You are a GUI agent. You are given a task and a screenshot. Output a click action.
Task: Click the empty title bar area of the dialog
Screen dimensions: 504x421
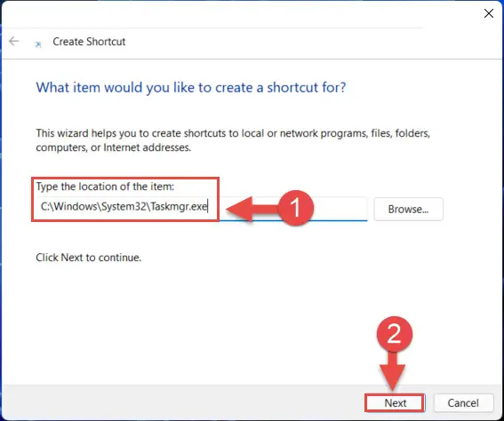point(241,13)
